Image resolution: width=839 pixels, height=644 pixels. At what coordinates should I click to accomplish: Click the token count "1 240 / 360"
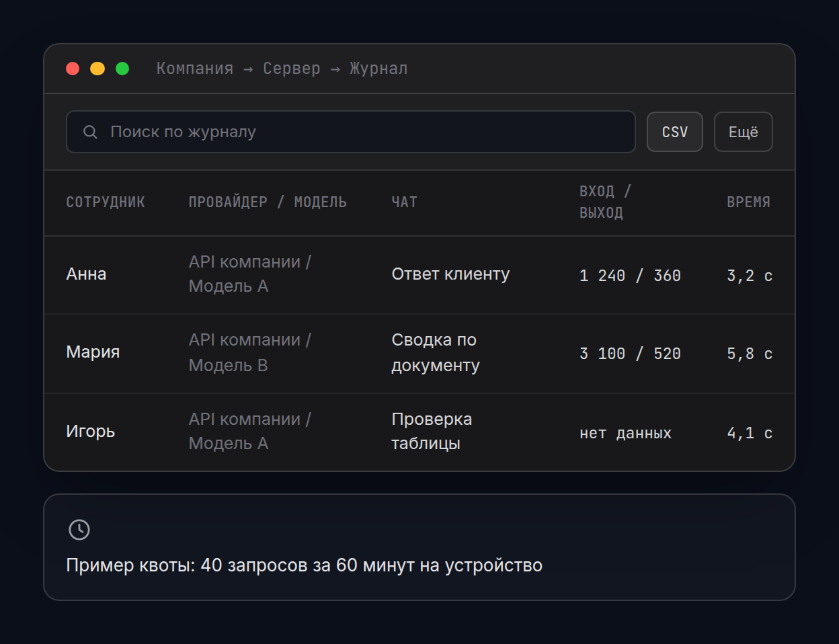(631, 276)
